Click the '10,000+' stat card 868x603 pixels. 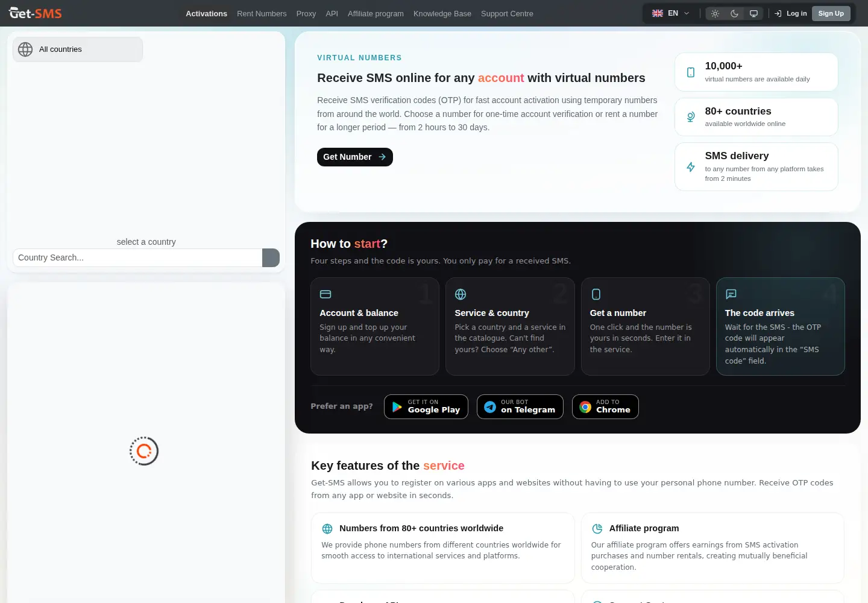pyautogui.click(x=756, y=72)
